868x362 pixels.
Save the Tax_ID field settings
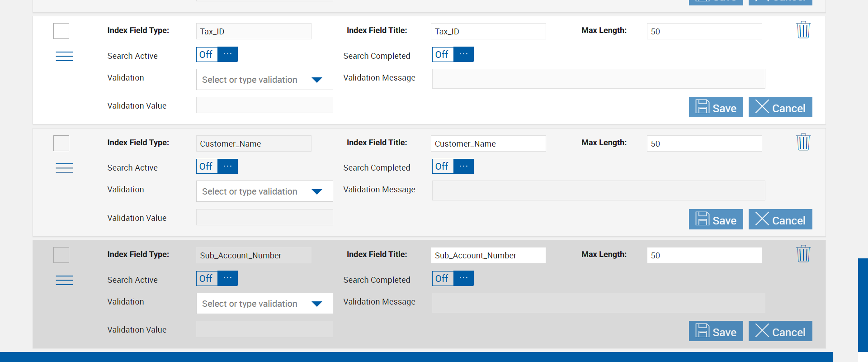716,107
